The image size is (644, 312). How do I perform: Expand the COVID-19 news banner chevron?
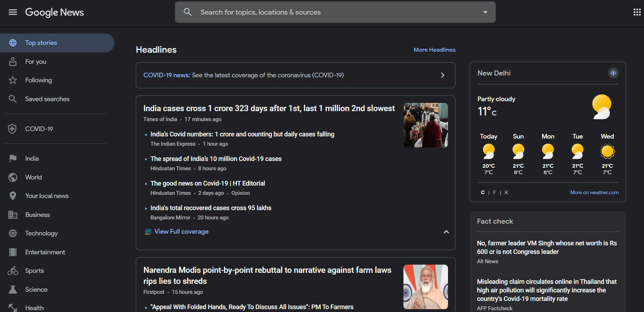[x=443, y=75]
